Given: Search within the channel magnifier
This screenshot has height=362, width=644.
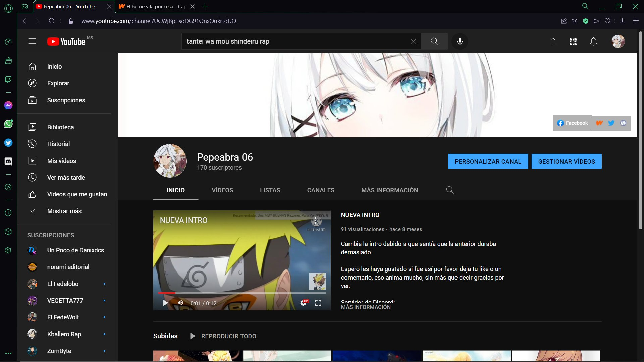Looking at the screenshot, I should [450, 190].
